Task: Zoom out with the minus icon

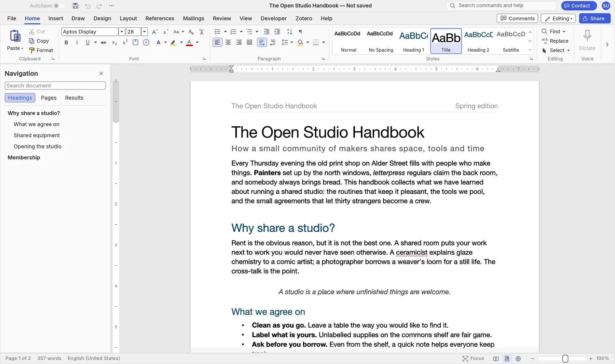Action: click(x=533, y=359)
